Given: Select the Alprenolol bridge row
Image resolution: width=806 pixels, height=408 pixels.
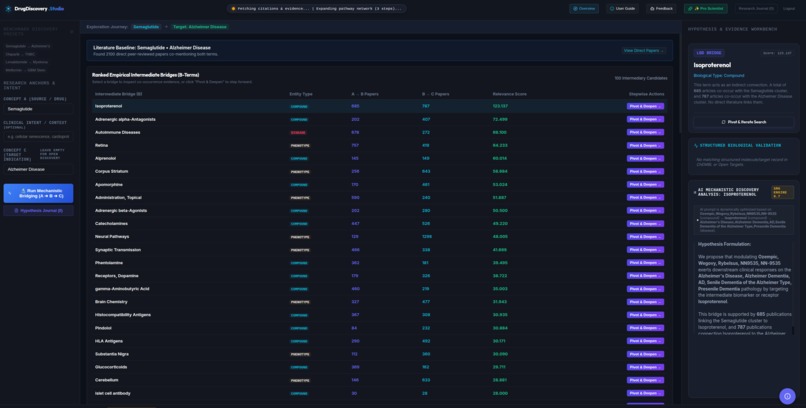Looking at the screenshot, I should pos(379,158).
